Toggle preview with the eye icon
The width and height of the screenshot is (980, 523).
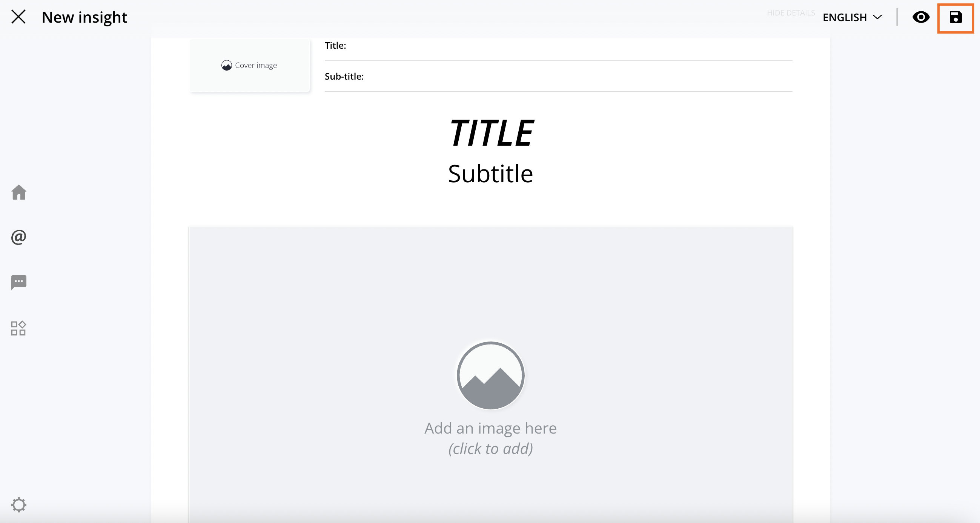(x=921, y=17)
